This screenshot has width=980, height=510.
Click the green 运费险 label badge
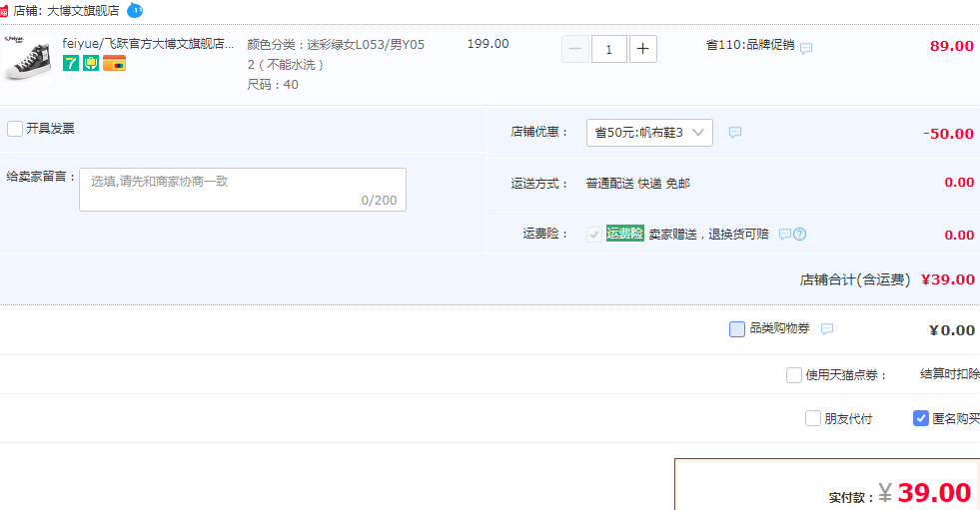pyautogui.click(x=625, y=234)
